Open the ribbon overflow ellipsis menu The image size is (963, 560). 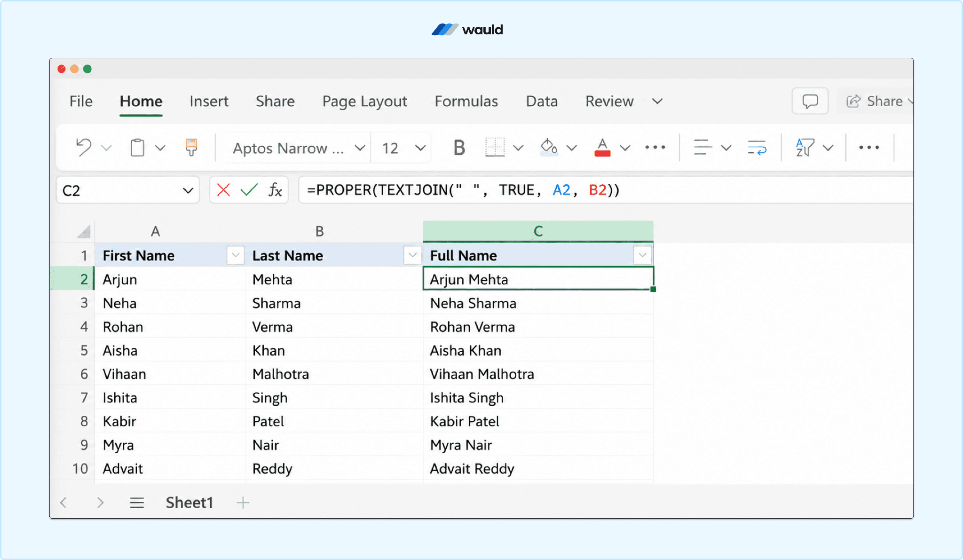point(869,148)
